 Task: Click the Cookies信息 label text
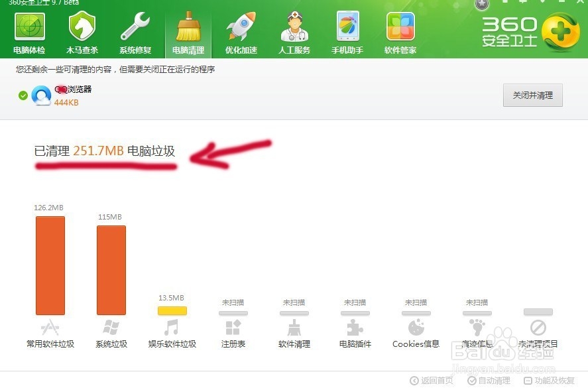[x=416, y=344]
